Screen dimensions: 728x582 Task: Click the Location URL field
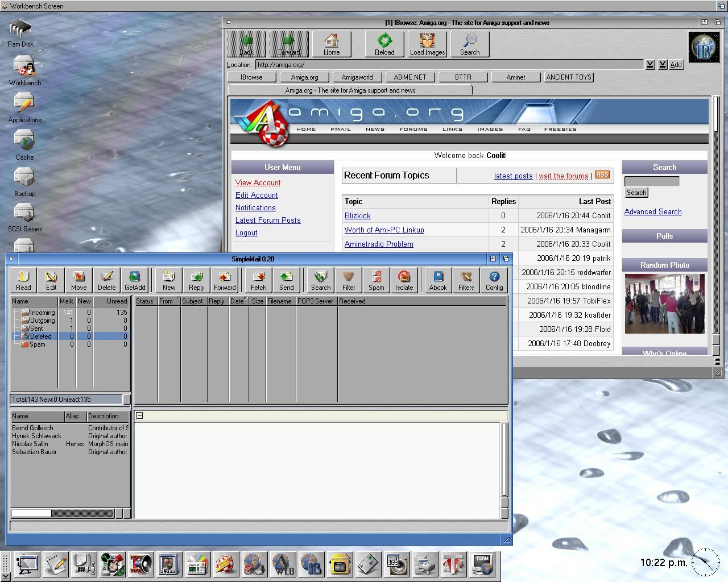449,65
